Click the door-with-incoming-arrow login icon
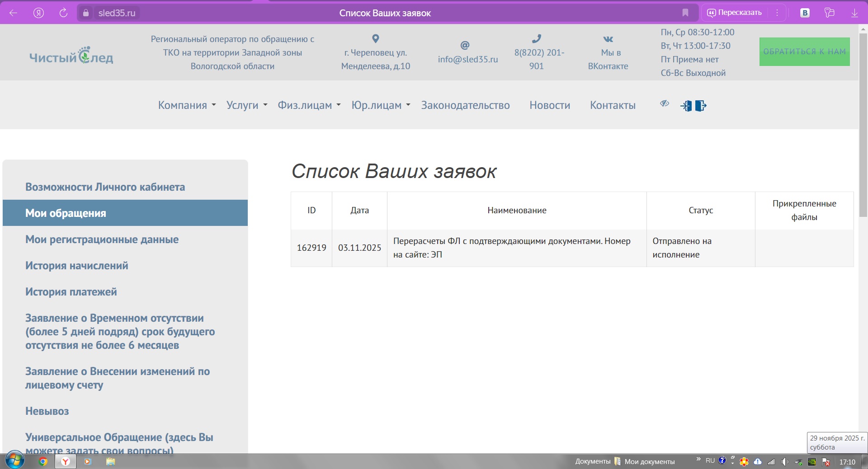Viewport: 868px width, 469px height. (686, 106)
